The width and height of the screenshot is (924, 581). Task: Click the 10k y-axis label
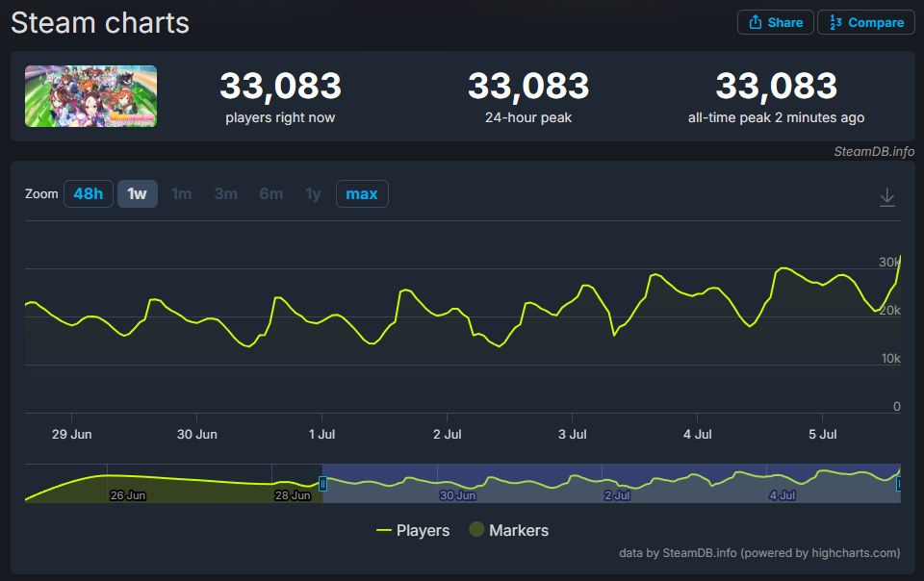click(890, 359)
